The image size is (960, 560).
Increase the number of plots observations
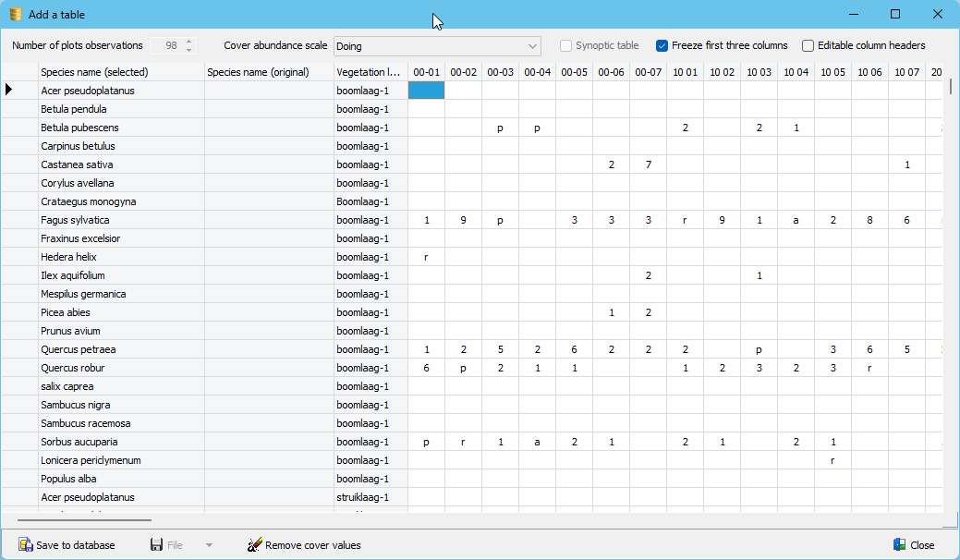[x=189, y=42]
